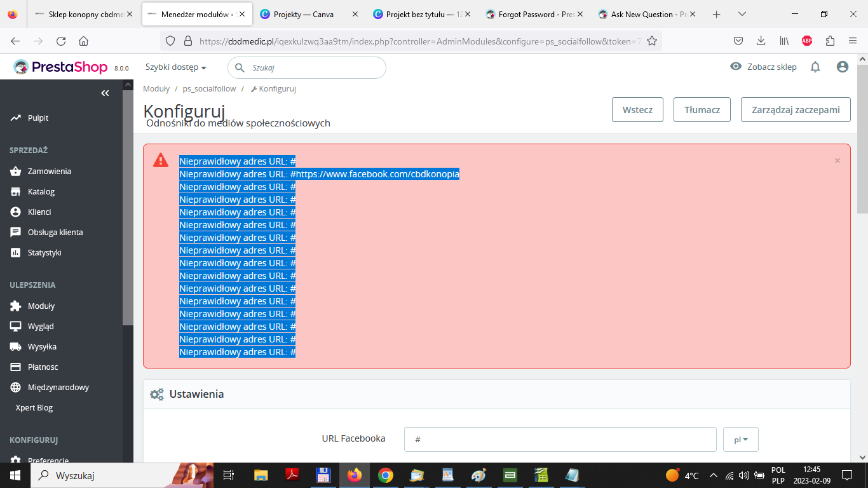Open the notifications bell
Screen dimensions: 868x488
tap(815, 67)
